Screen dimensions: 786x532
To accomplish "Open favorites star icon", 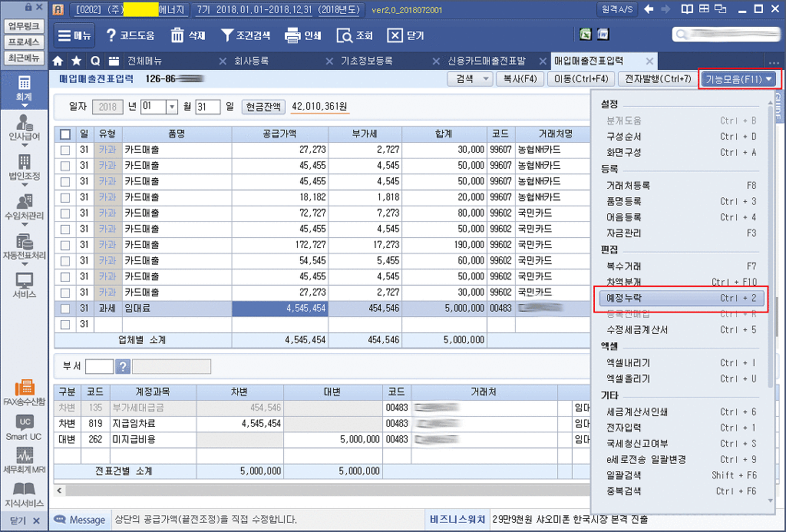I will click(x=76, y=61).
